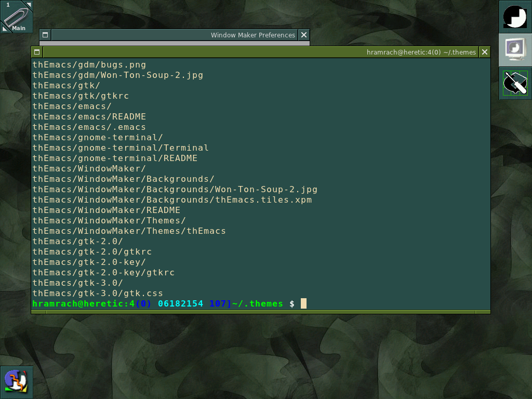Launch the GNUstep dock icon
The image size is (532, 399).
click(x=515, y=17)
